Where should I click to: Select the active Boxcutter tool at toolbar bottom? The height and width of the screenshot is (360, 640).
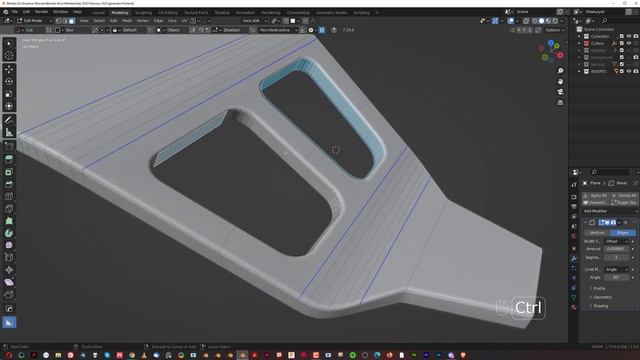(x=9, y=322)
